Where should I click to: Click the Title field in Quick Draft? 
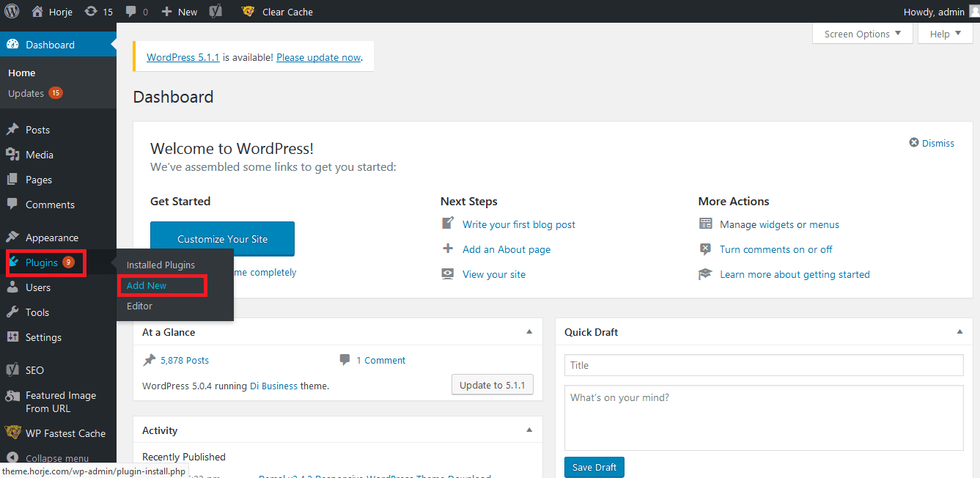(763, 364)
